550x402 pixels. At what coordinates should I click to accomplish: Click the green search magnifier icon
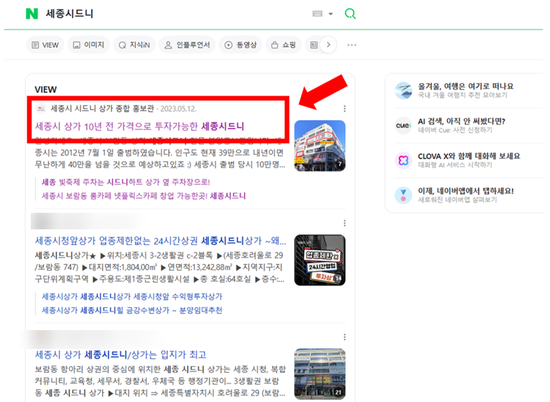[350, 14]
